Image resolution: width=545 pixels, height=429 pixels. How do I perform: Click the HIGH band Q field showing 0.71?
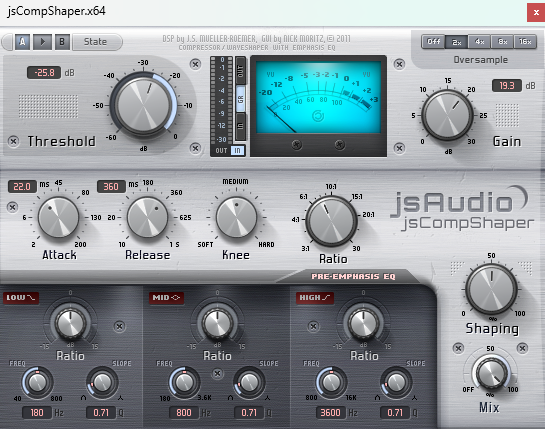click(395, 413)
